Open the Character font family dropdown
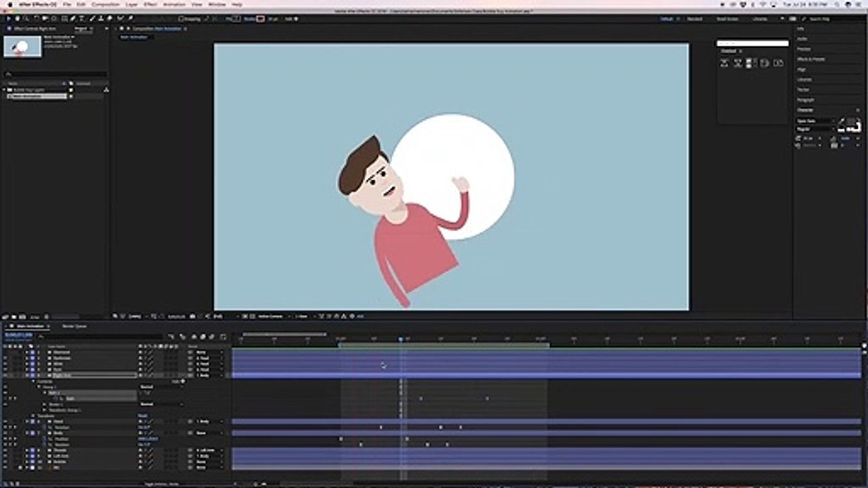Screen dimensions: 868x488 [x=814, y=121]
